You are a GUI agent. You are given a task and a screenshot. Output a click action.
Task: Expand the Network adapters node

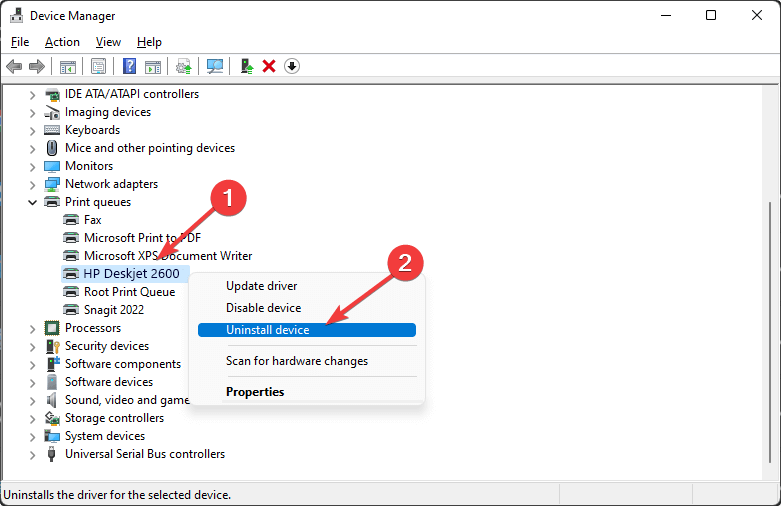coord(32,185)
